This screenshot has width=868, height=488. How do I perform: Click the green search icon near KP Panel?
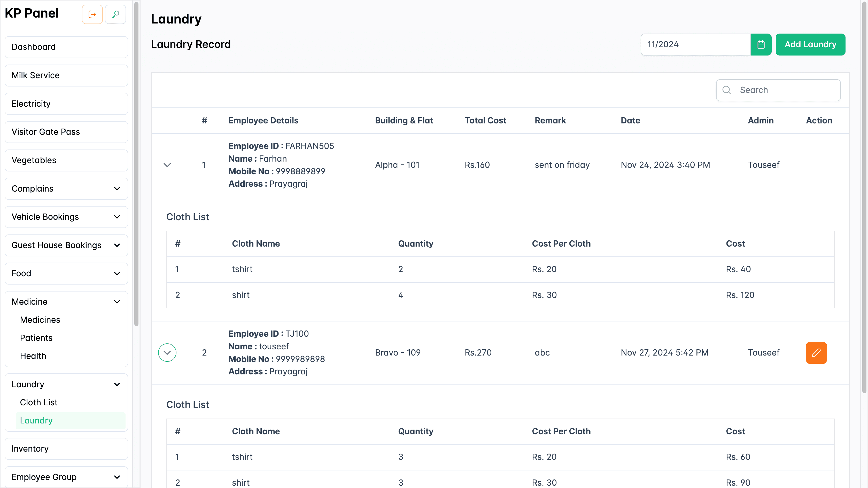(x=115, y=14)
